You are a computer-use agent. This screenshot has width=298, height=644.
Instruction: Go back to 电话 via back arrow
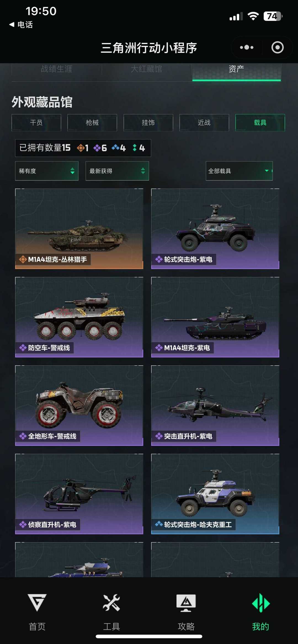coord(12,25)
